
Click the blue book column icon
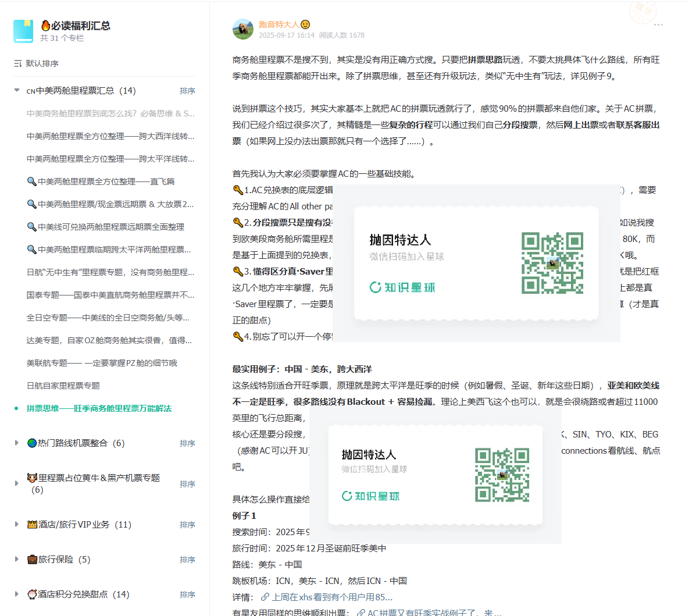click(23, 31)
